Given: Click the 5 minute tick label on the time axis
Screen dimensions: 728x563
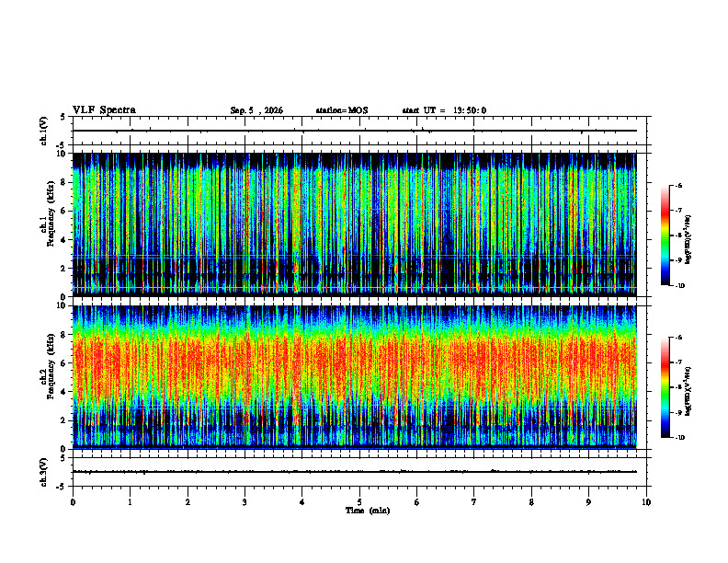Looking at the screenshot, I should pos(359,502).
